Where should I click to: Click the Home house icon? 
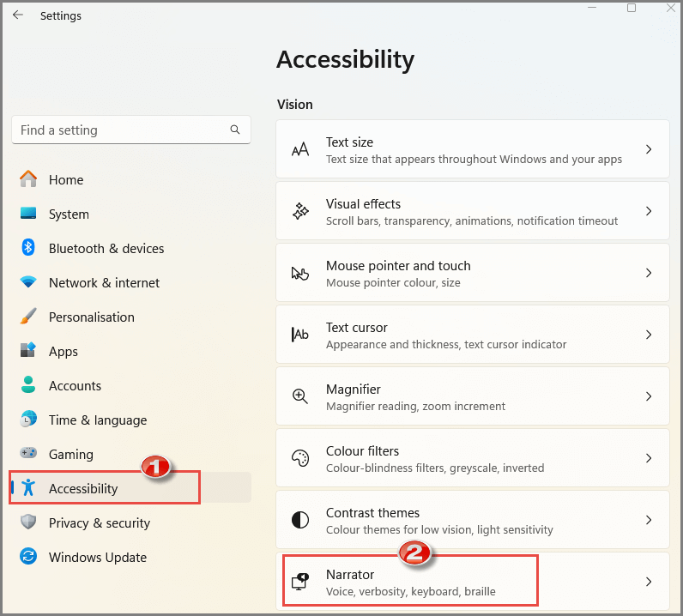pos(28,179)
